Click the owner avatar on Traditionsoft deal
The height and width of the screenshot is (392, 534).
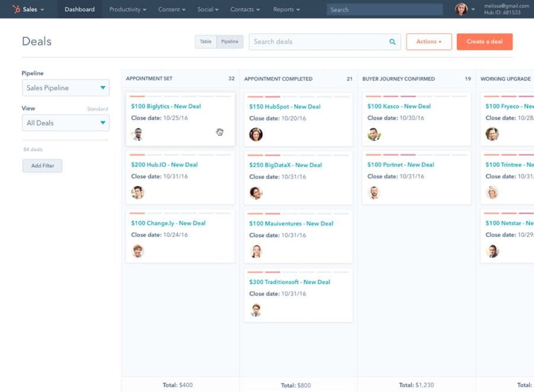(x=256, y=310)
